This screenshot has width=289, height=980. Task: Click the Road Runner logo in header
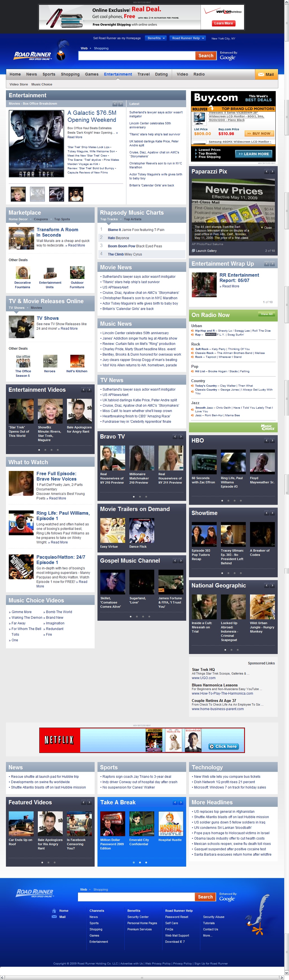coord(33,56)
